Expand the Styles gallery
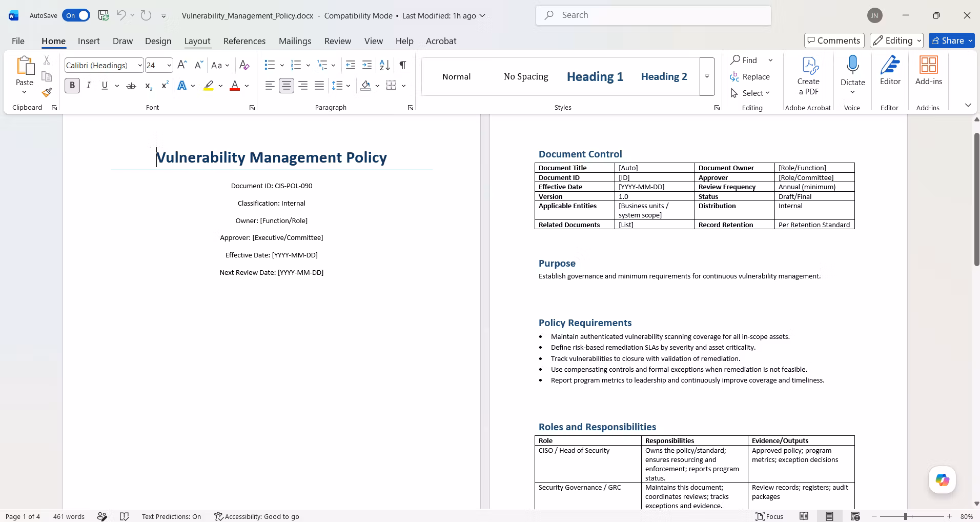Image resolution: width=980 pixels, height=522 pixels. point(707,76)
